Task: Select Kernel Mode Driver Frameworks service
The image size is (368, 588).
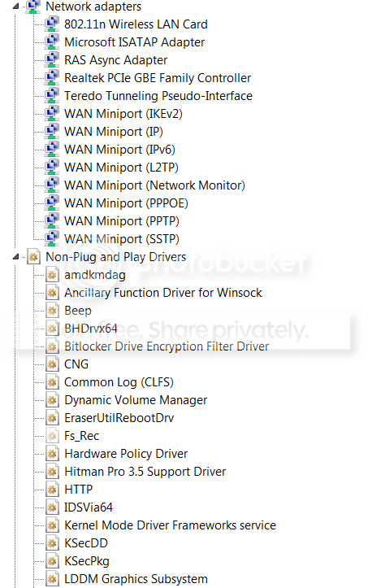Action: (x=170, y=525)
